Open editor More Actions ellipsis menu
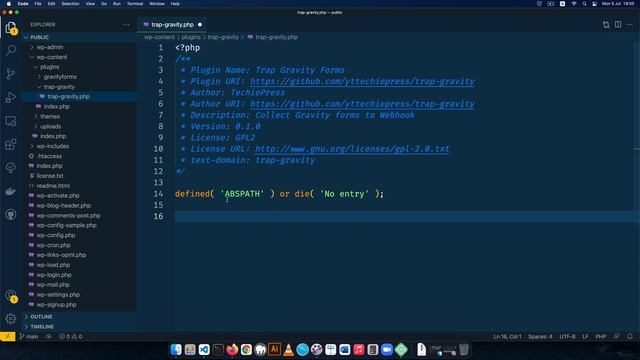 tap(630, 25)
